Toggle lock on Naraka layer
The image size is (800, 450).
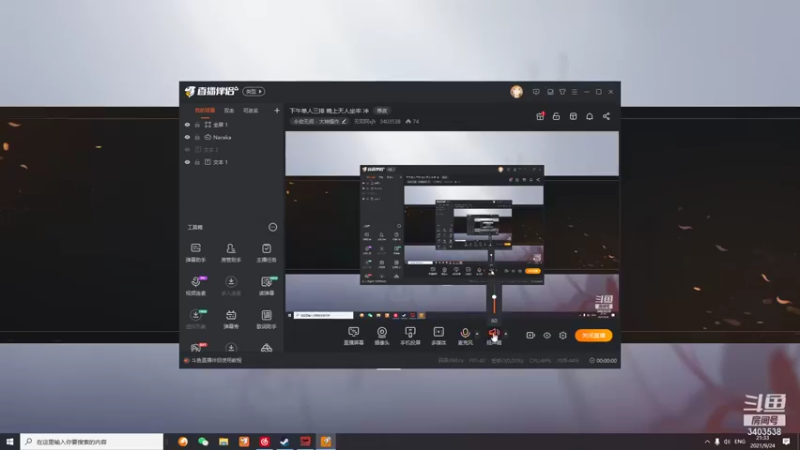pyautogui.click(x=197, y=137)
